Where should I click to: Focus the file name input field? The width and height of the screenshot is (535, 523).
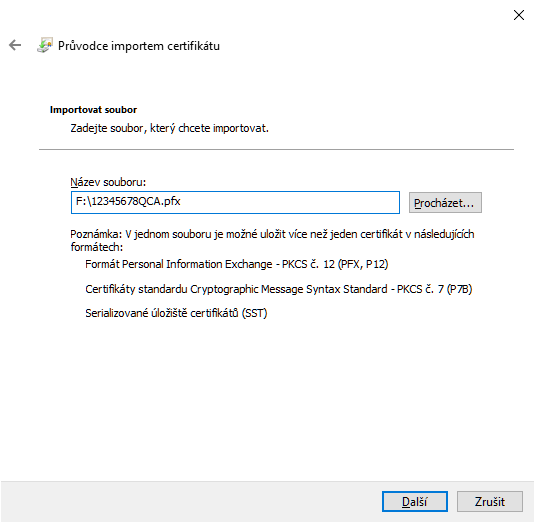click(235, 202)
